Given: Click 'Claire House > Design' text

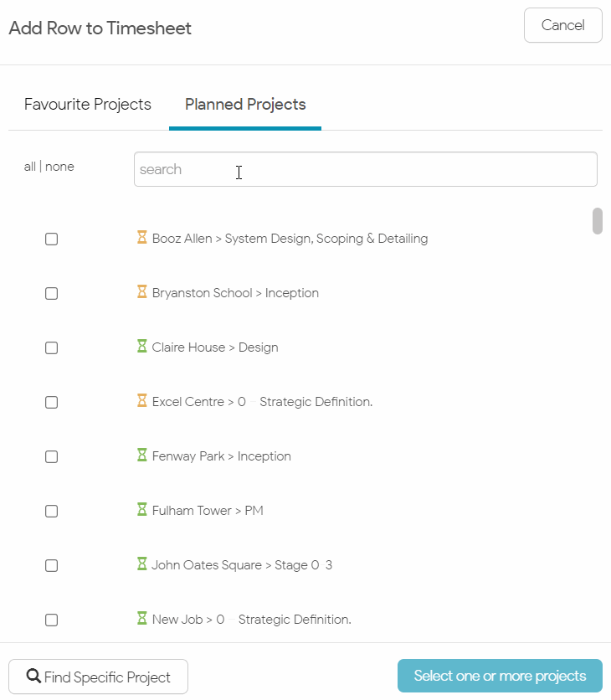Looking at the screenshot, I should coord(215,347).
